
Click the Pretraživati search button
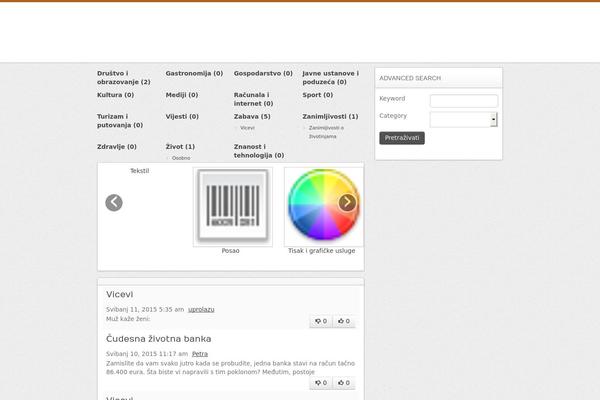pos(402,138)
